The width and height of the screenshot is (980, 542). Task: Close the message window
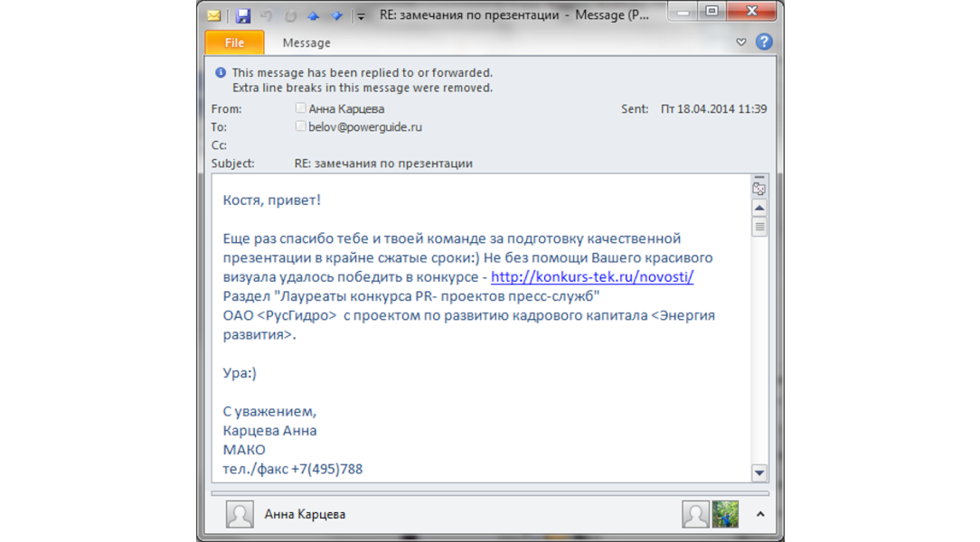pos(751,11)
